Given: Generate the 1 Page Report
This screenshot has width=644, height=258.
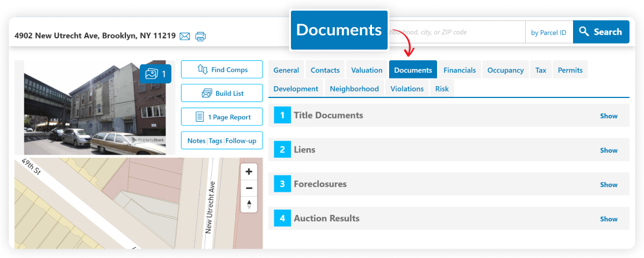Looking at the screenshot, I should [x=222, y=117].
